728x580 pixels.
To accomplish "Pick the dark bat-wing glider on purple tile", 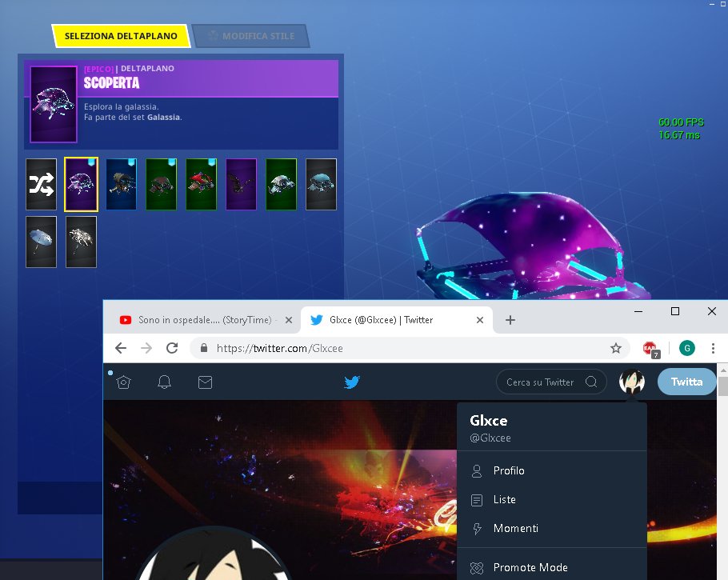I will click(x=241, y=184).
